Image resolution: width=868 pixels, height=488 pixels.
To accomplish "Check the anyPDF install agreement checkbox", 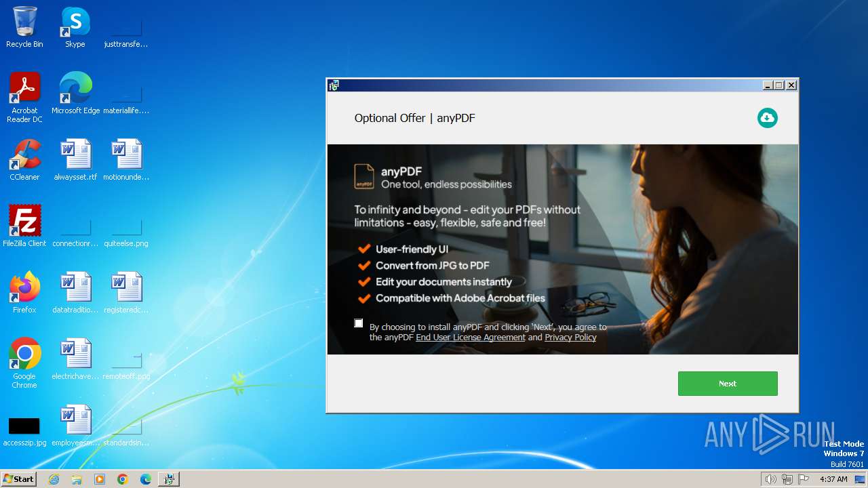I will click(359, 323).
